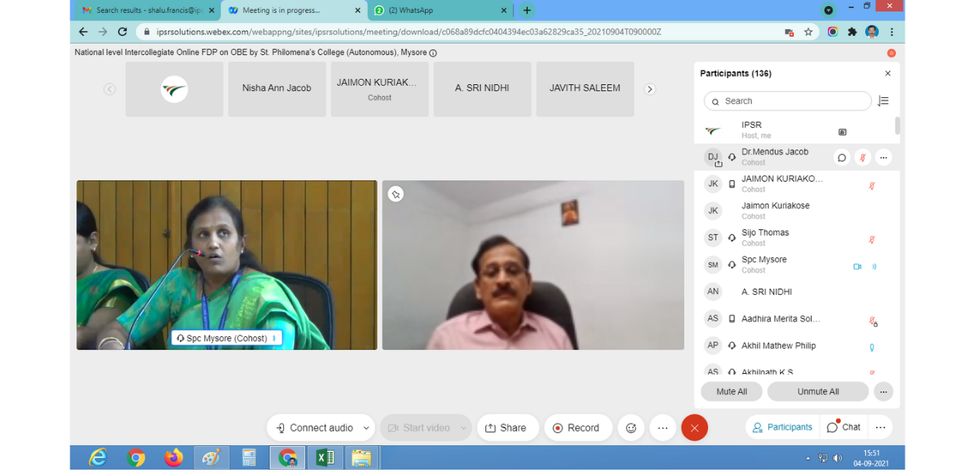Viewport: 980px width, 475px height.
Task: Unmute Sijo Thomas's microphone
Action: (x=872, y=240)
